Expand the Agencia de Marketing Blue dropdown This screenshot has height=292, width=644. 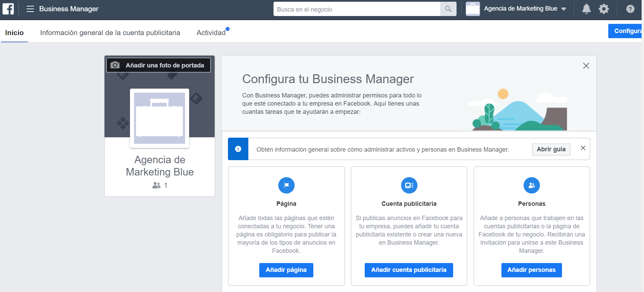click(x=564, y=9)
